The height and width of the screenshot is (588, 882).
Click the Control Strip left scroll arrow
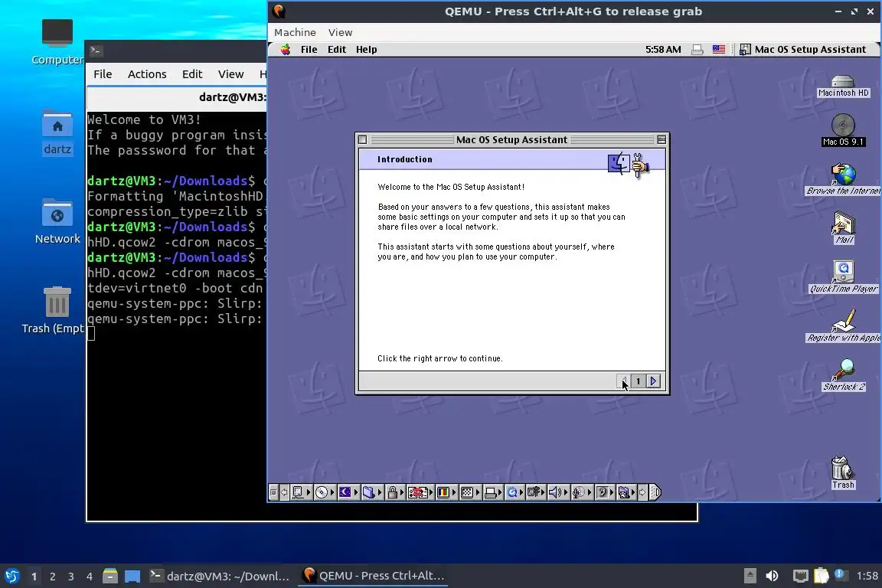pos(285,492)
